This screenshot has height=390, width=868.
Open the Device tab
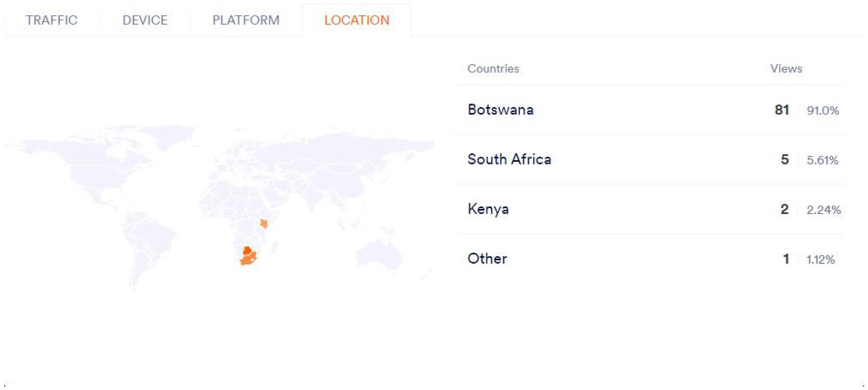[x=145, y=20]
